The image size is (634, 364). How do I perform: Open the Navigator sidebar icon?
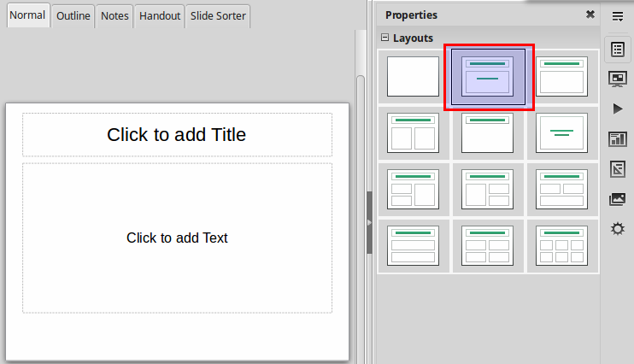(x=617, y=228)
